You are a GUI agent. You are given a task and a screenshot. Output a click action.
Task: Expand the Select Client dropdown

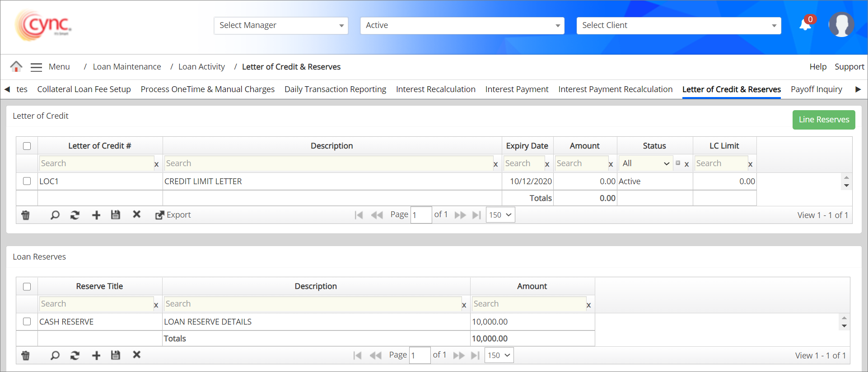click(x=678, y=26)
